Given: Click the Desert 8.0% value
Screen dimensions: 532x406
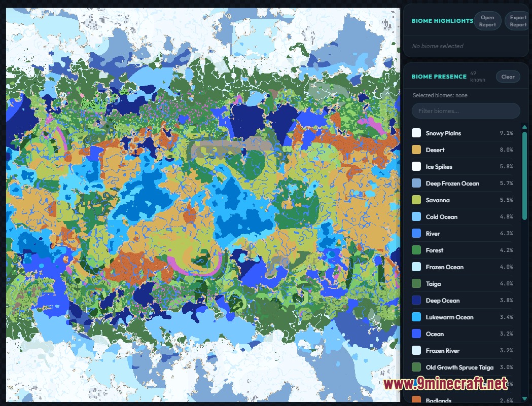Looking at the screenshot, I should [x=506, y=150].
